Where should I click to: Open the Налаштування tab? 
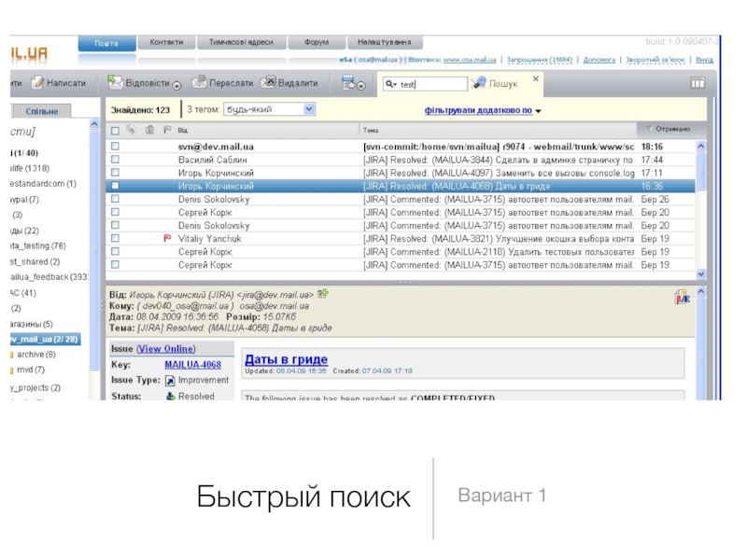point(385,42)
